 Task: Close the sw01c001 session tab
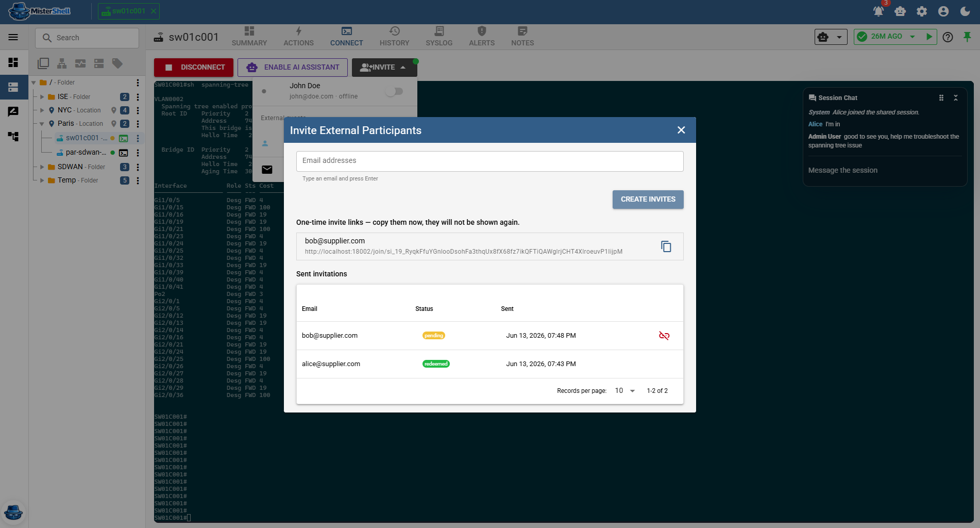click(x=154, y=11)
